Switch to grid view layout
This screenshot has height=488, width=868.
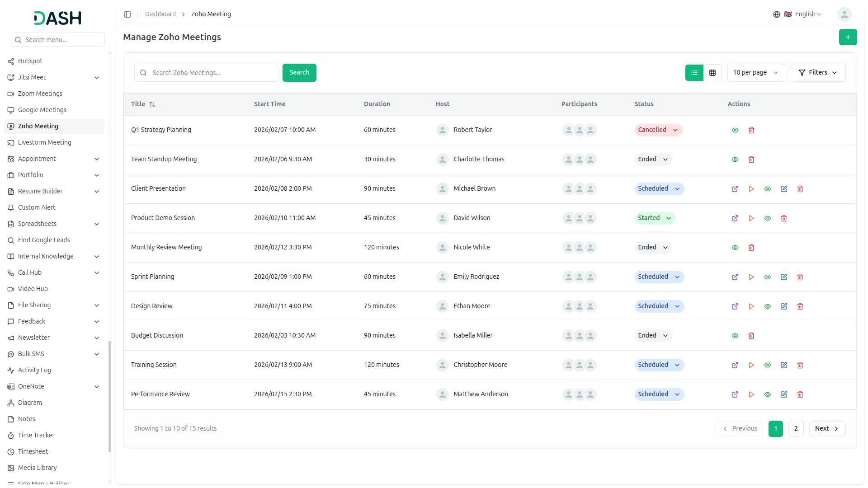tap(712, 73)
